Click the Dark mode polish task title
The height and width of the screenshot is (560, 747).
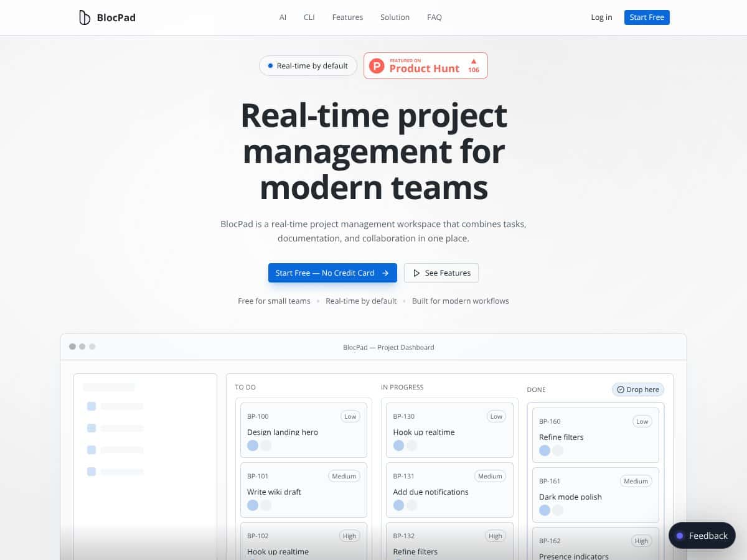click(570, 497)
